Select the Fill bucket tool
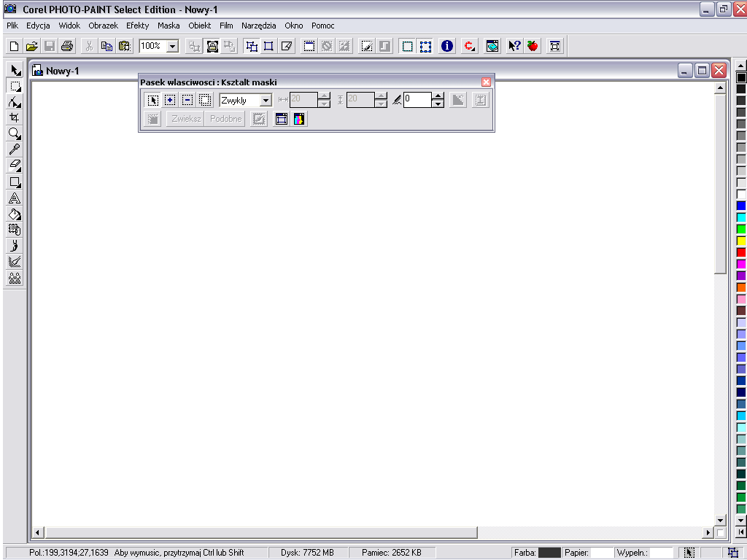 (15, 214)
